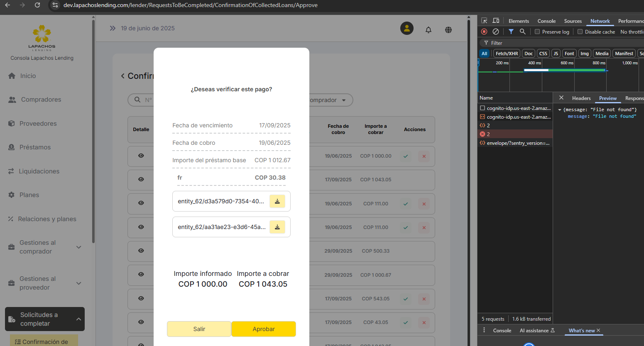Expand Gestiones al comprador menu
The image size is (644, 346).
78,247
